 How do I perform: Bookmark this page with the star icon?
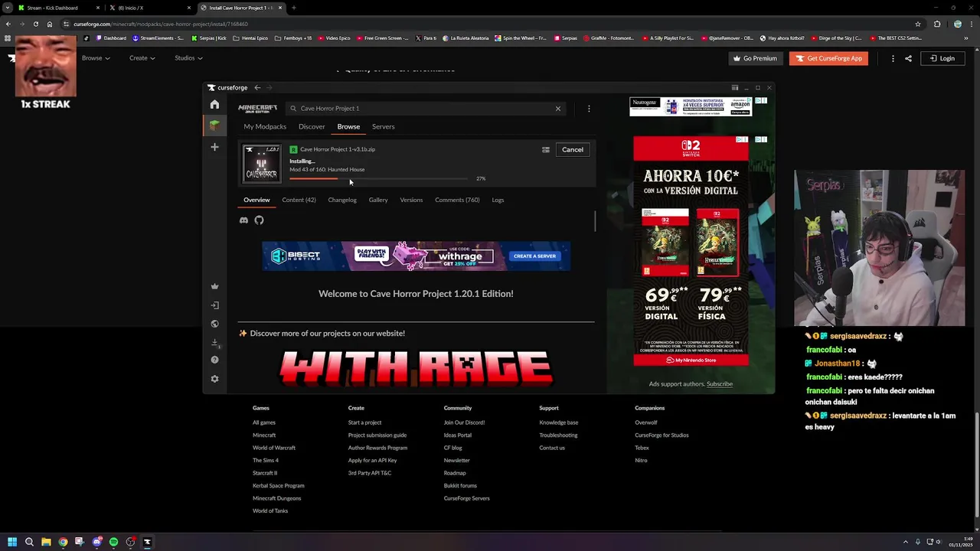tap(917, 24)
